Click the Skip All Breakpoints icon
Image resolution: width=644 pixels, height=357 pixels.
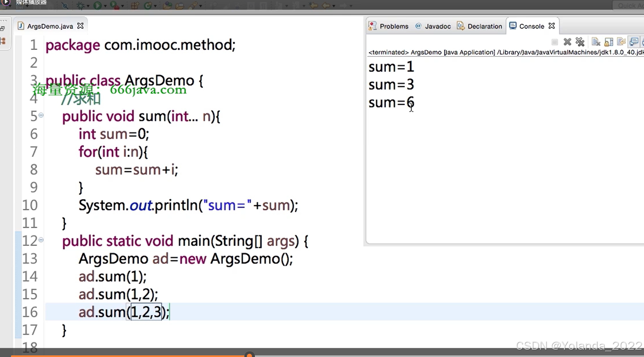(x=65, y=5)
